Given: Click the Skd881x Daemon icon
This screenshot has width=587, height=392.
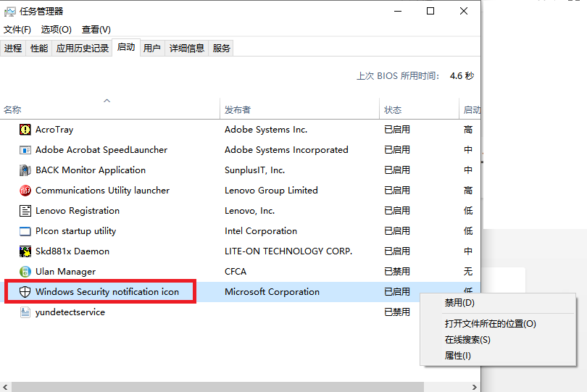Looking at the screenshot, I should 25,251.
